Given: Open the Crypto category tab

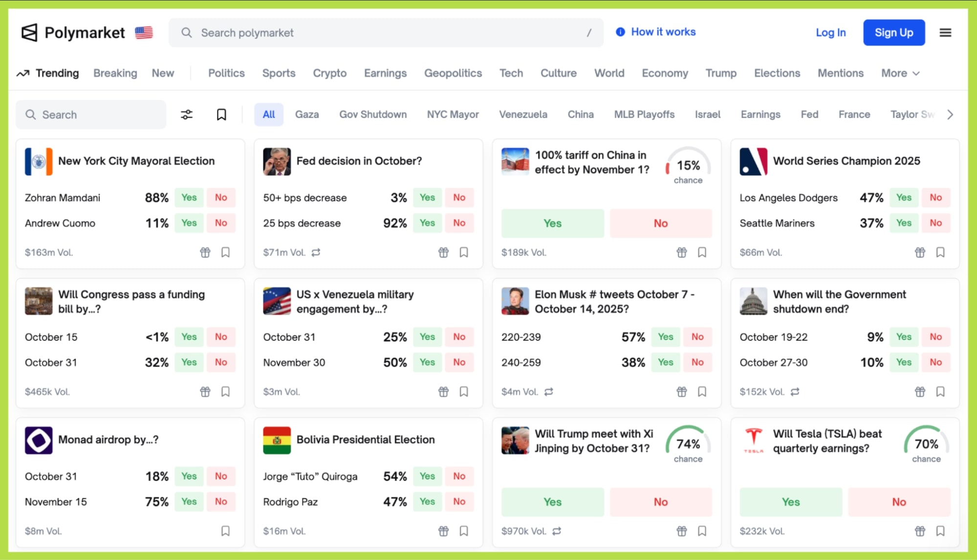Looking at the screenshot, I should [329, 73].
